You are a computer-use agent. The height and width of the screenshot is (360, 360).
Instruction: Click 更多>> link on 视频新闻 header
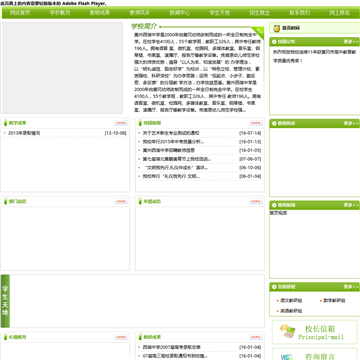[351, 205]
